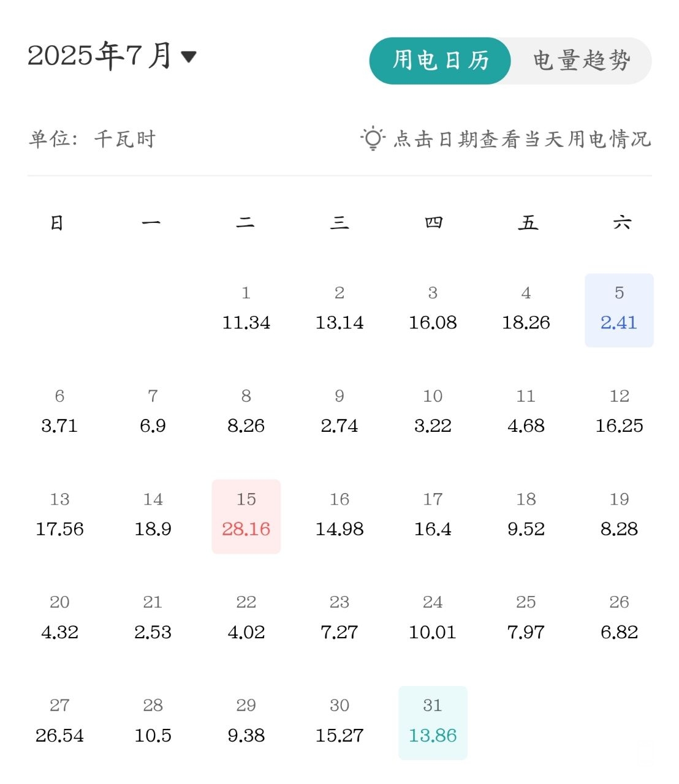Select July 6 showing 3.71
Screen dimensions: 679x784
(59, 413)
